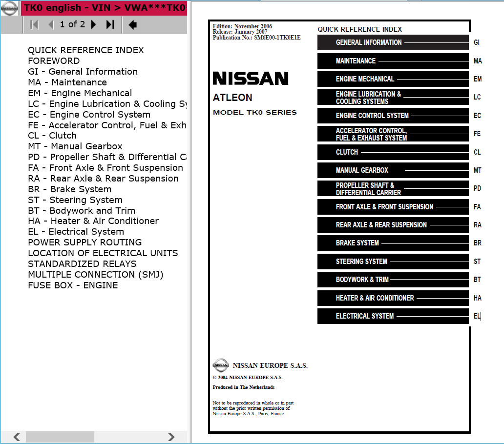
Task: Open LOCATION OF ELECTRICAL UNITS entry
Action: (103, 253)
